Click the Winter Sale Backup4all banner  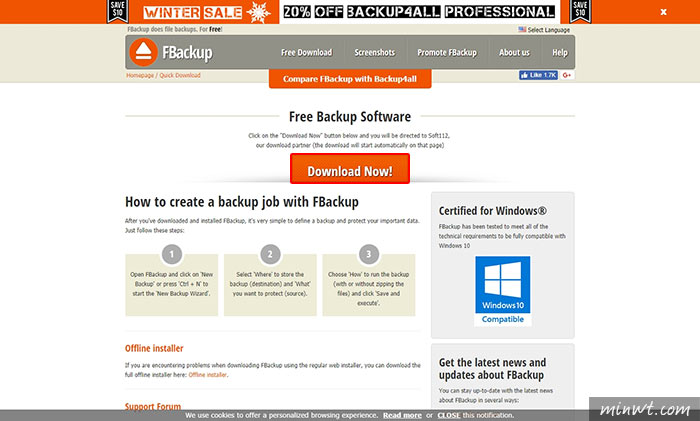coord(350,12)
